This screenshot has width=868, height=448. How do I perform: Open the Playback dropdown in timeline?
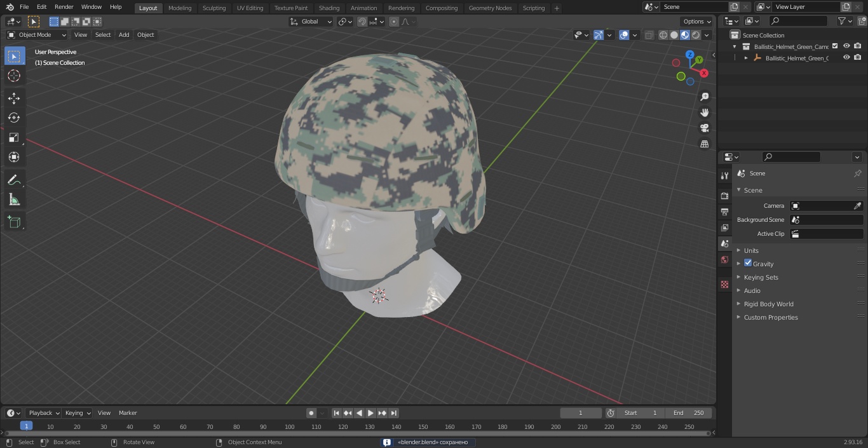point(44,413)
